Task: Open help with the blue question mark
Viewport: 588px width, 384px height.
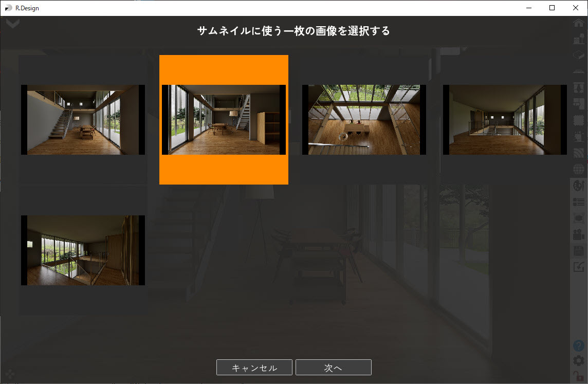Action: (579, 345)
